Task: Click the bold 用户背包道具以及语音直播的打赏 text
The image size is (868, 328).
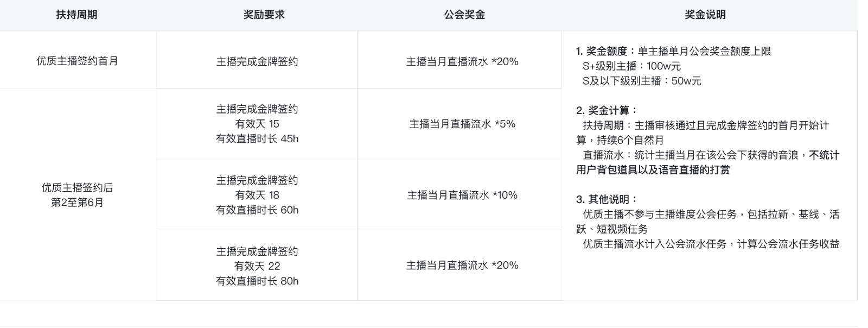Action: click(x=653, y=169)
